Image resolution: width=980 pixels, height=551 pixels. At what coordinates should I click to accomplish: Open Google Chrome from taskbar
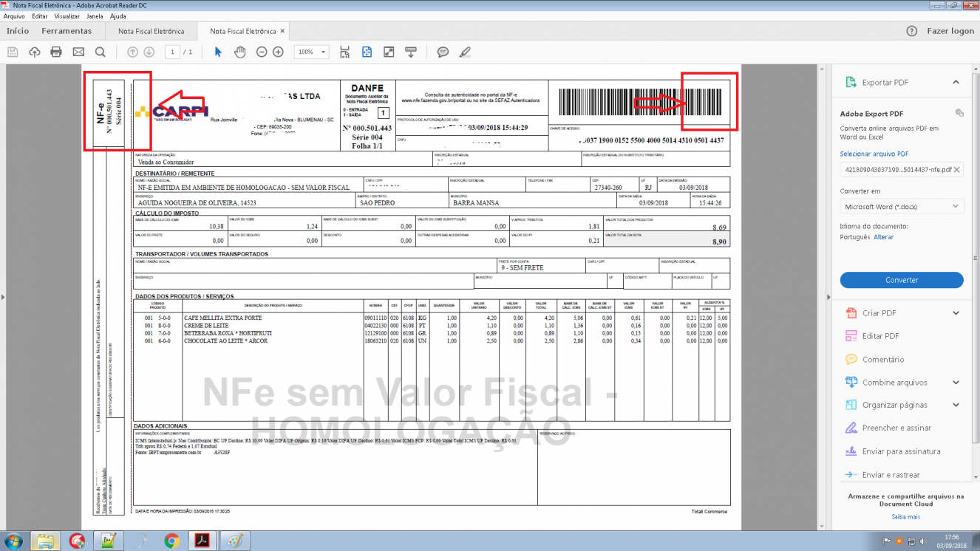pyautogui.click(x=171, y=541)
